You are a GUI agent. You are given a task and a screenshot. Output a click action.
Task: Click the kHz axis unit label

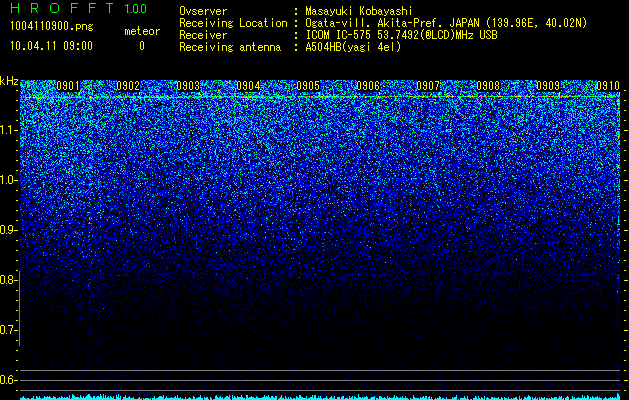pyautogui.click(x=9, y=81)
